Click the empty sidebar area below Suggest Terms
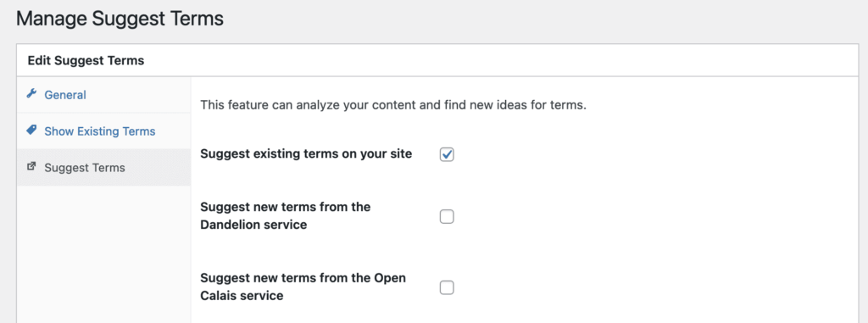 [x=104, y=253]
